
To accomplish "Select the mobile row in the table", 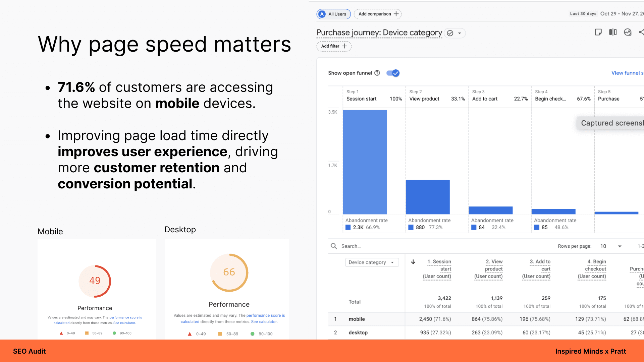I will click(357, 319).
